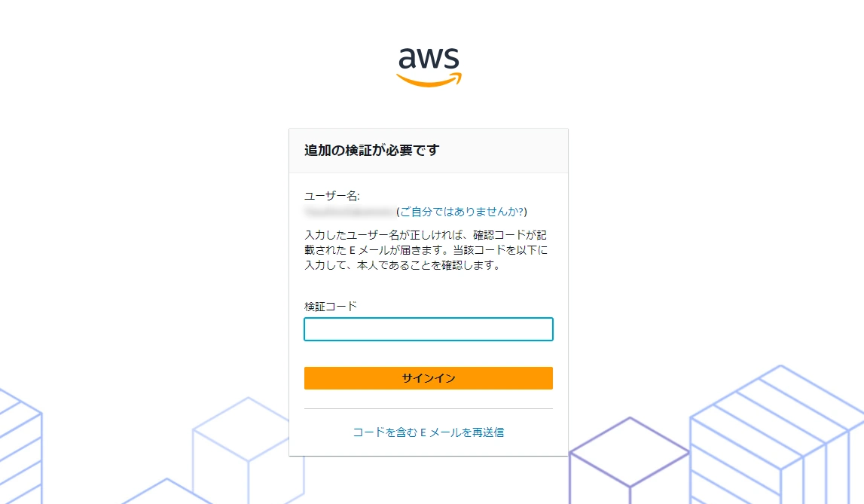Image resolution: width=864 pixels, height=504 pixels.
Task: Click the gray header area of the card
Action: pos(429,151)
